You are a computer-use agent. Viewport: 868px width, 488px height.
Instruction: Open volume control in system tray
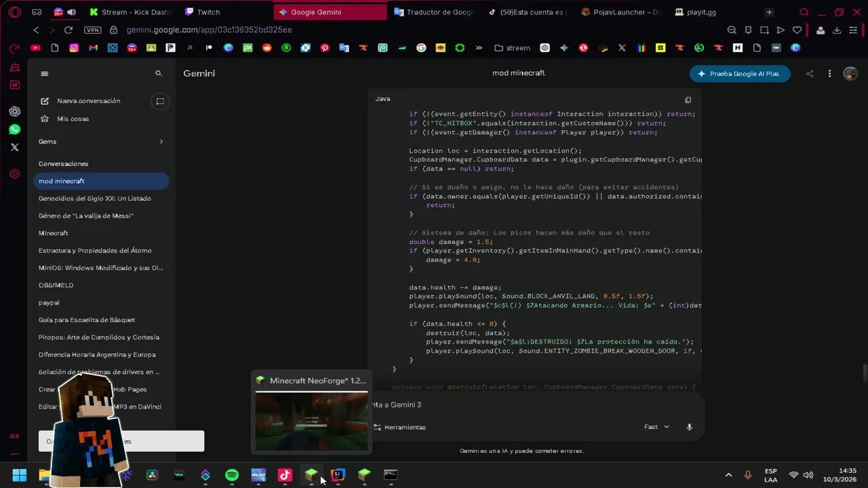[808, 475]
